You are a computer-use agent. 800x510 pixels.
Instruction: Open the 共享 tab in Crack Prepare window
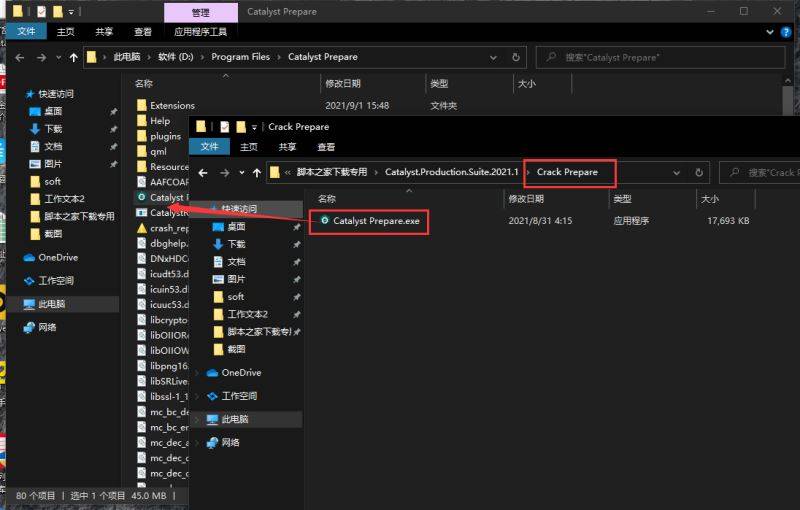point(287,147)
